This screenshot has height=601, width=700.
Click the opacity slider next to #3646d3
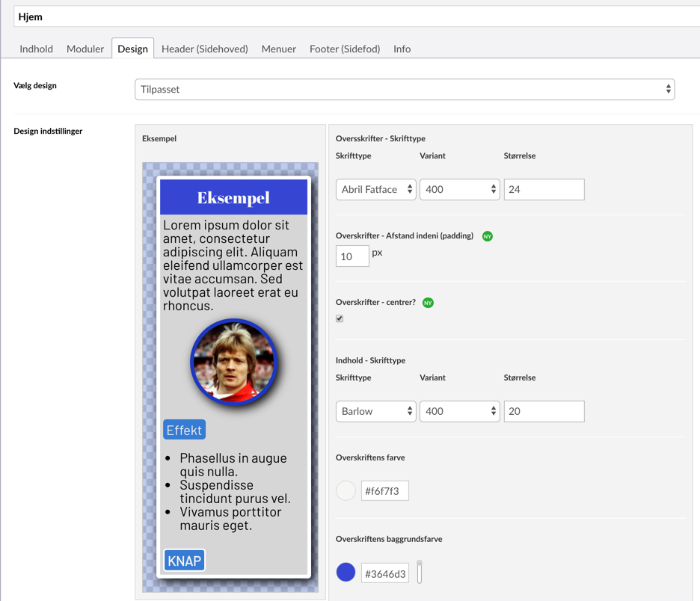[420, 572]
